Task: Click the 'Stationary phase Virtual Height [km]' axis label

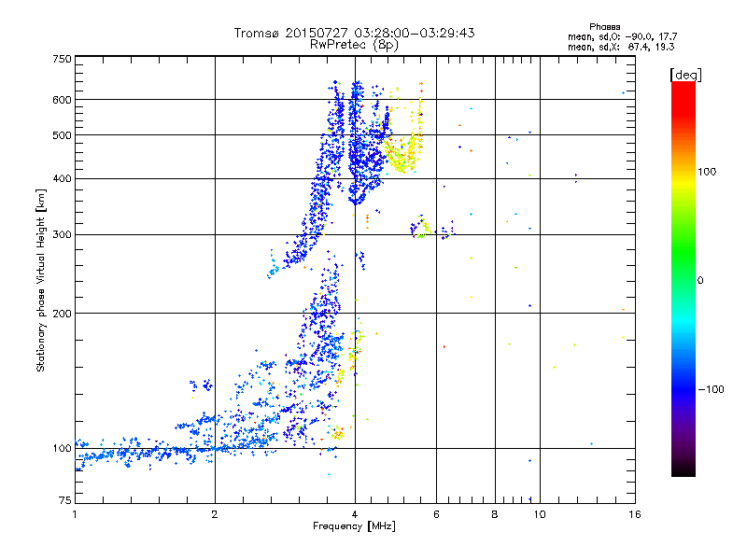Action: click(x=41, y=280)
